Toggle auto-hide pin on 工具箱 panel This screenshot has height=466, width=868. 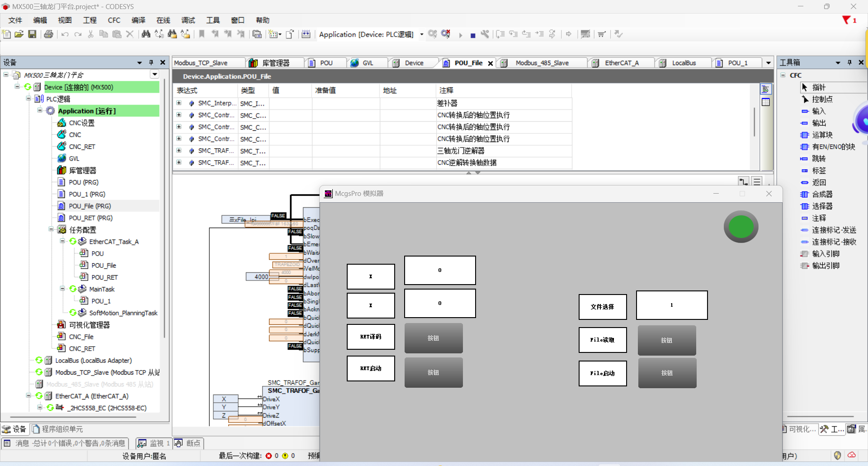pyautogui.click(x=849, y=62)
